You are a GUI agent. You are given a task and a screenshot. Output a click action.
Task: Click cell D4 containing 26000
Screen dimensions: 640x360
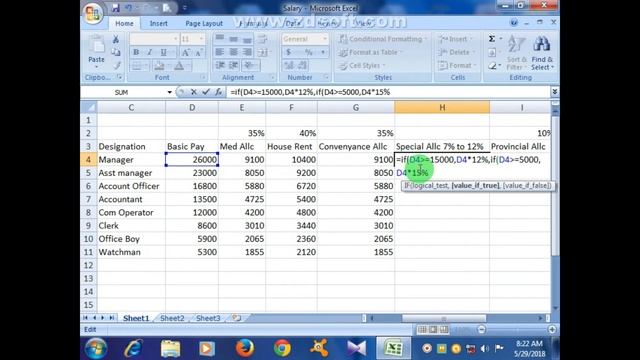coord(192,160)
